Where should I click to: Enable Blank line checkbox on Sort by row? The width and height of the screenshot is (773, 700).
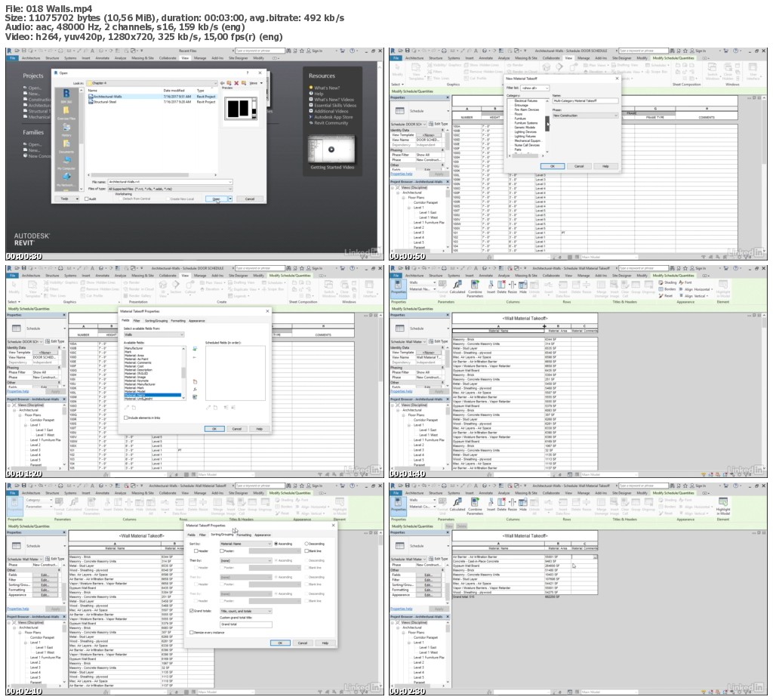tap(306, 551)
